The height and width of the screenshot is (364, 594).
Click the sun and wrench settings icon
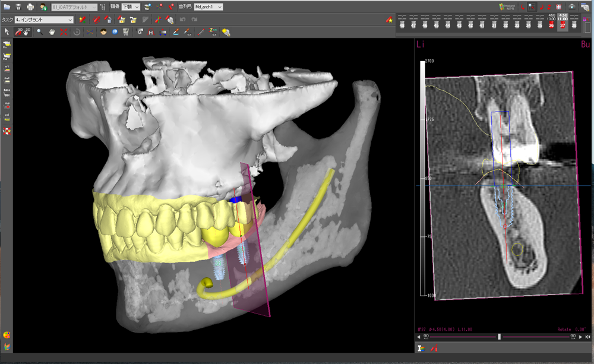pyautogui.click(x=226, y=32)
